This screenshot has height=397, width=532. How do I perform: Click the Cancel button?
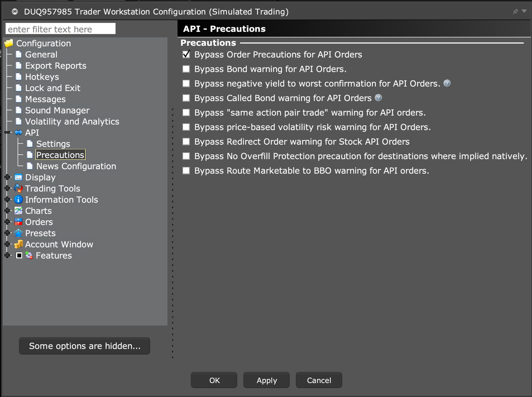pyautogui.click(x=319, y=380)
